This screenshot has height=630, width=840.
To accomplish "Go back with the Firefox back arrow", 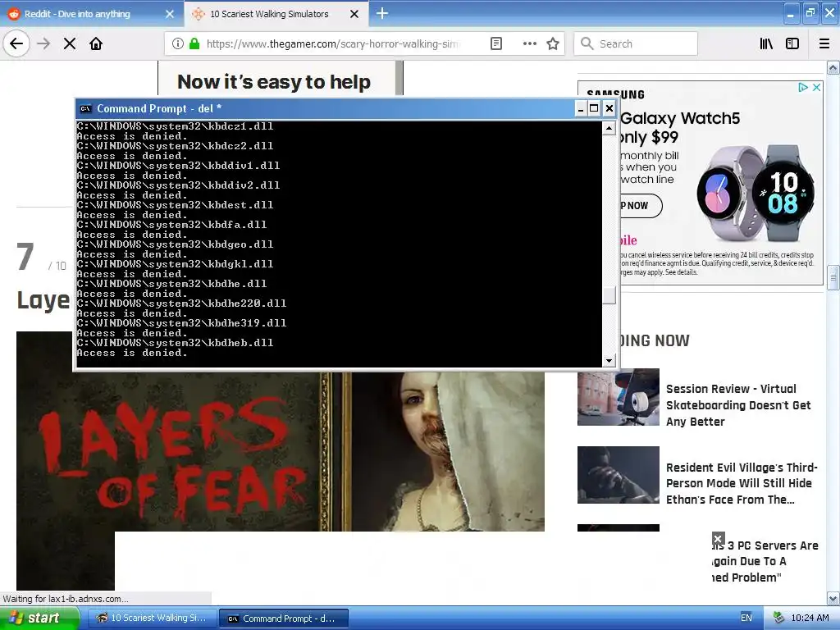I will click(x=16, y=43).
